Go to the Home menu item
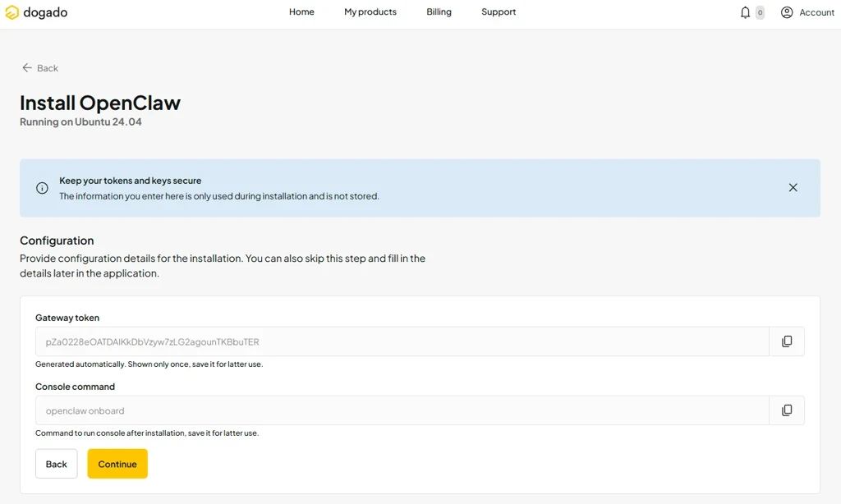841x504 pixels. click(x=301, y=11)
